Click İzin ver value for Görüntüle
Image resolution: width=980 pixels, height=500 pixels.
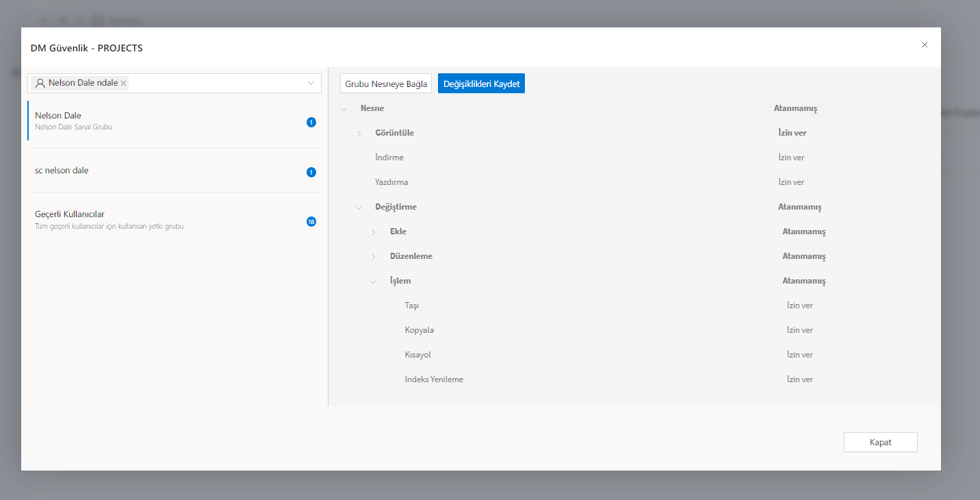tap(792, 133)
